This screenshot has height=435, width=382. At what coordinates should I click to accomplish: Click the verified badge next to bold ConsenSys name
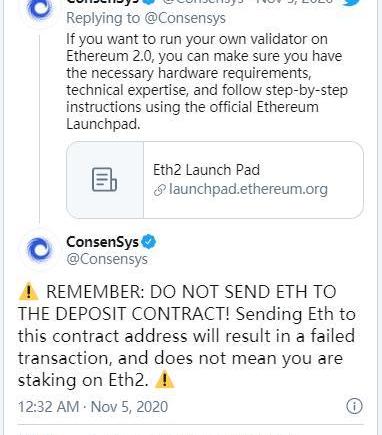[x=149, y=241]
